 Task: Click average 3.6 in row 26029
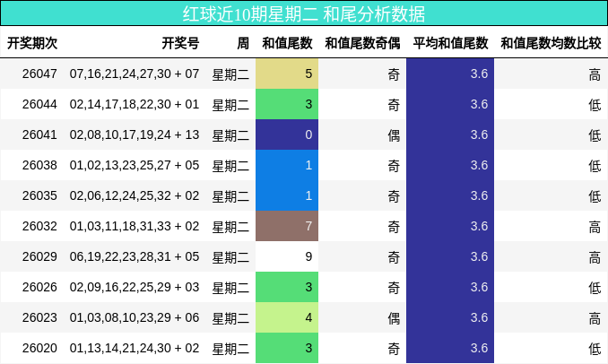click(450, 256)
